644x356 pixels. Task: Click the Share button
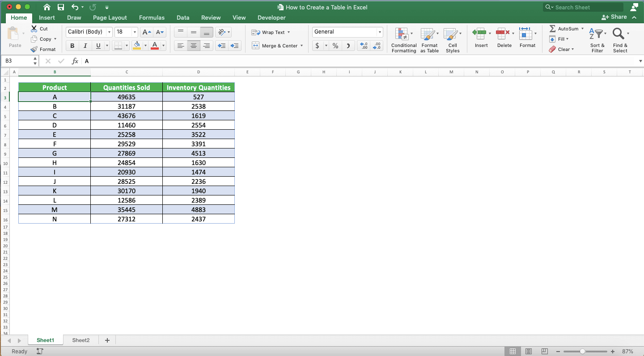(614, 17)
